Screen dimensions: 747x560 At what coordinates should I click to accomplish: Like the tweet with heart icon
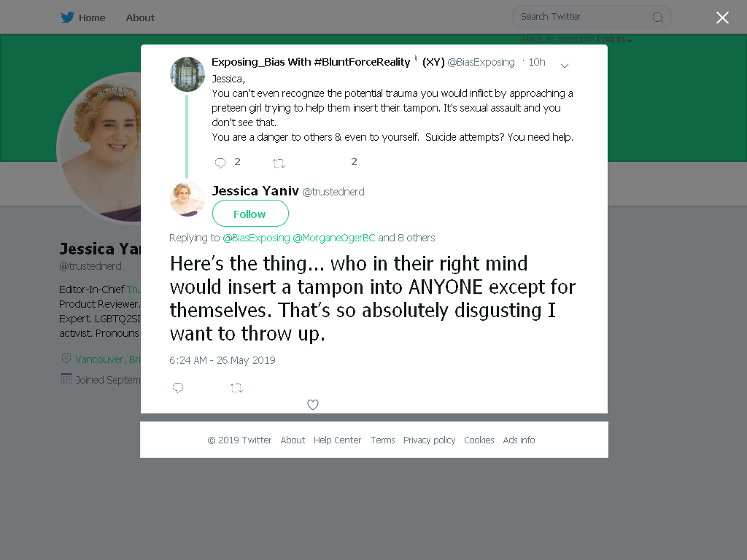313,405
